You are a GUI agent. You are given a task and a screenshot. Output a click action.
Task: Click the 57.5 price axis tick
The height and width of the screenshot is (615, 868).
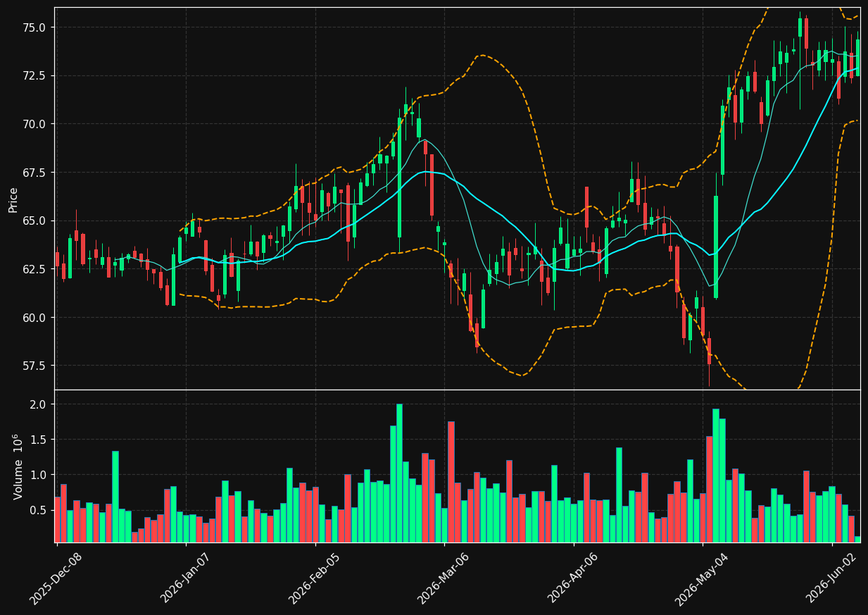click(x=36, y=366)
